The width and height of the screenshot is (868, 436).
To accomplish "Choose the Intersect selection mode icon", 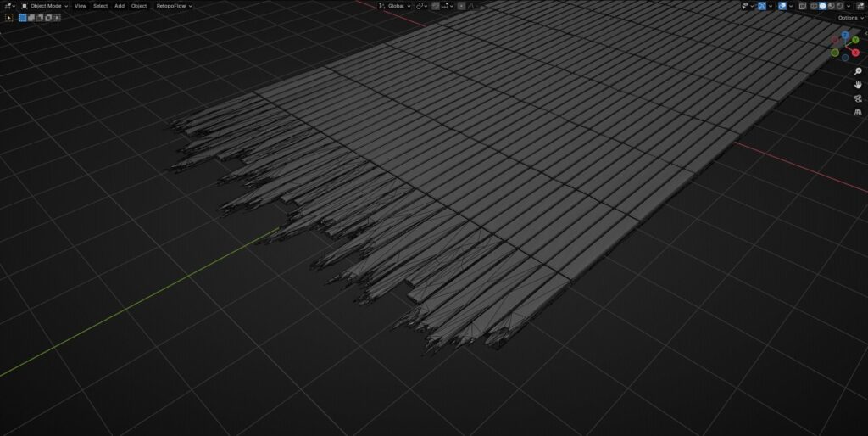I will tap(57, 18).
